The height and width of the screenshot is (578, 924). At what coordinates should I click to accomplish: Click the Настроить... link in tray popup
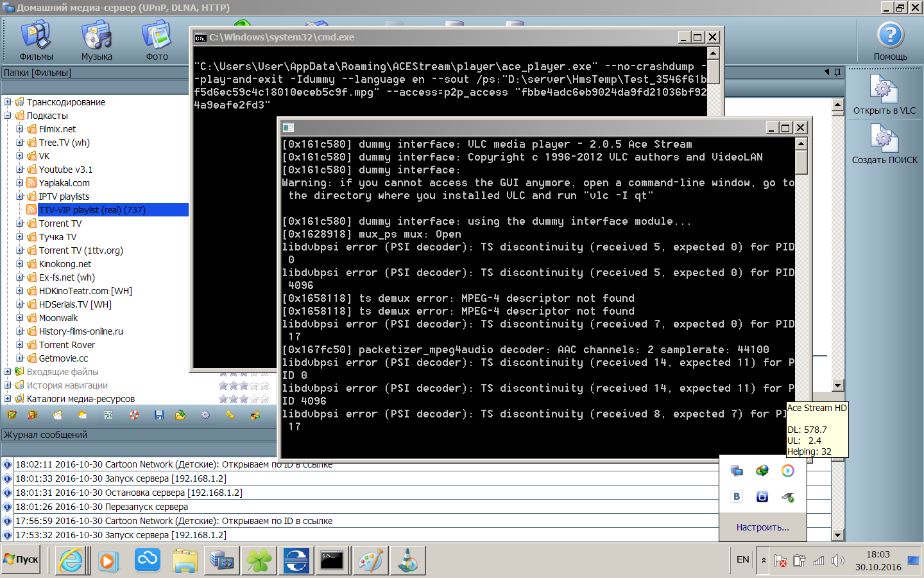[762, 527]
